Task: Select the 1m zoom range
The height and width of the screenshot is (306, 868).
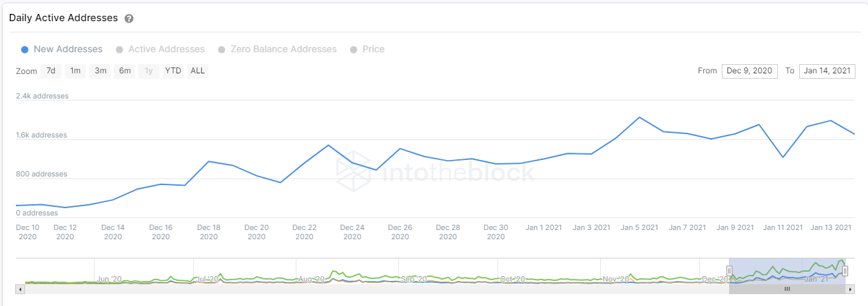Action: point(75,71)
